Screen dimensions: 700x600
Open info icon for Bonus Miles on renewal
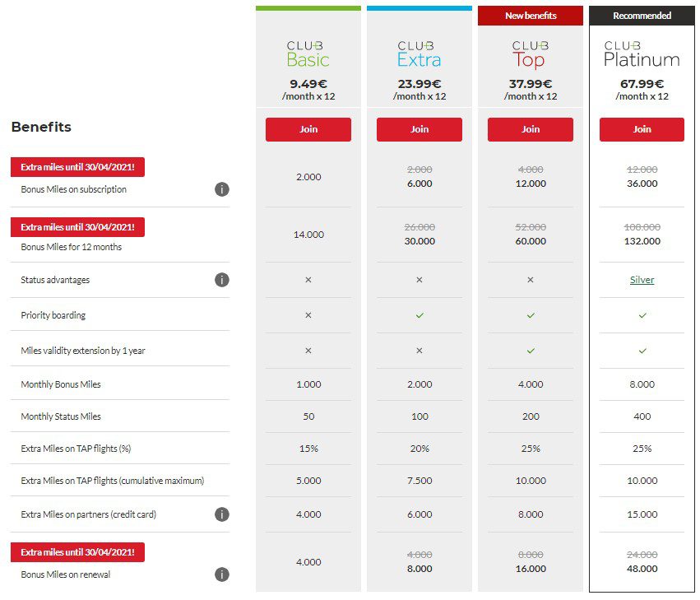tap(222, 574)
